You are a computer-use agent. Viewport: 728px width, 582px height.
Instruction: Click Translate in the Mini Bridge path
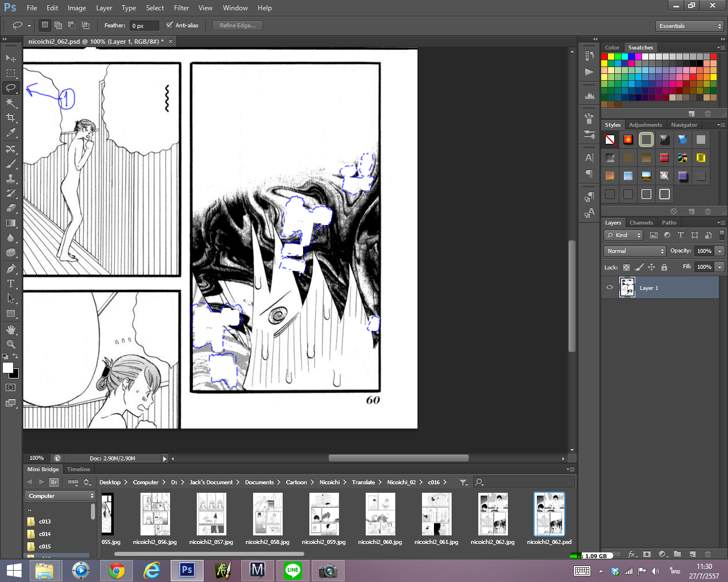tap(363, 482)
